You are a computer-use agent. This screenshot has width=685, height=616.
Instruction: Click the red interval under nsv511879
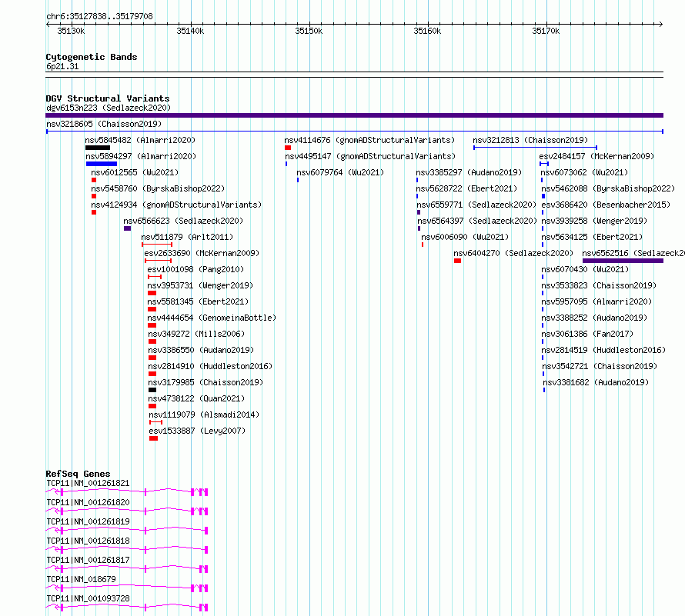(157, 245)
